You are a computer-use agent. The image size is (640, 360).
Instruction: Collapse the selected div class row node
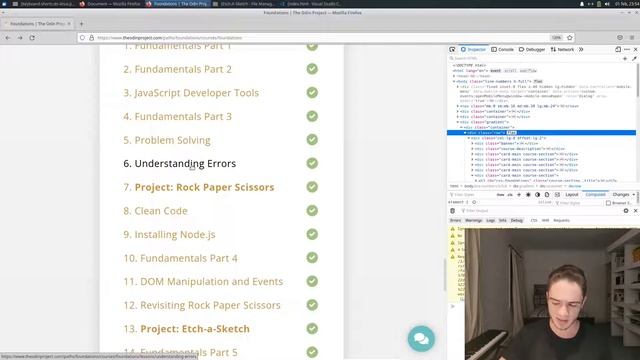point(465,133)
